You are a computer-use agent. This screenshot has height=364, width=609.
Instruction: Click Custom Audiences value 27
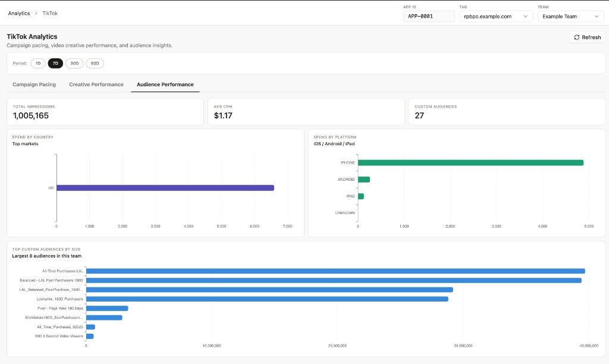[419, 115]
